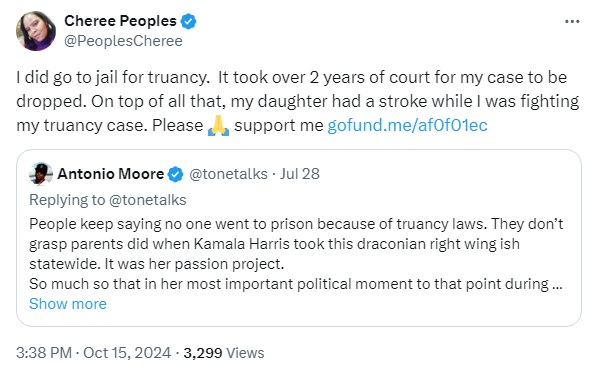Expand quoted tweet with Show more
Image resolution: width=596 pixels, height=375 pixels.
pos(68,304)
